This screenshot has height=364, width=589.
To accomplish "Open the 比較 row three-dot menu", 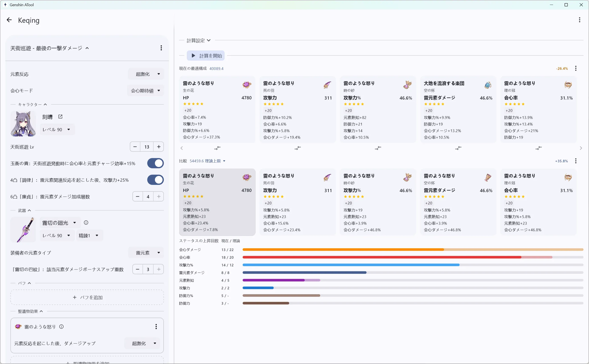I will [x=576, y=161].
